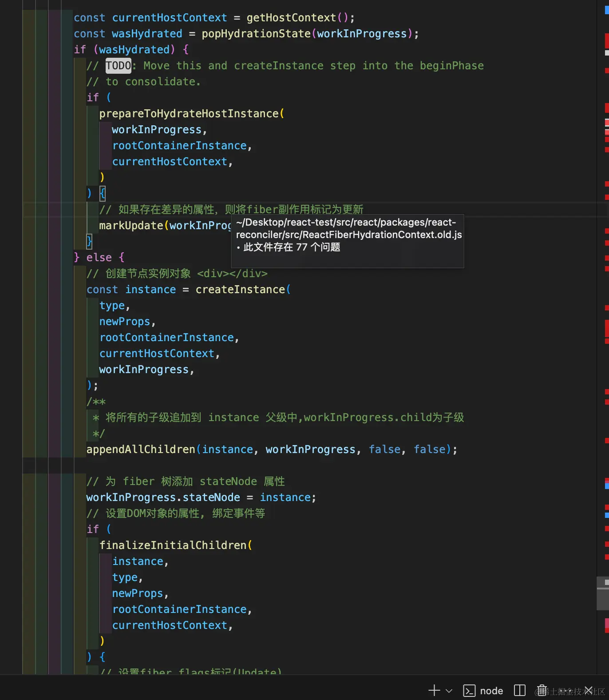Click newProps argument under createInstance

(125, 322)
